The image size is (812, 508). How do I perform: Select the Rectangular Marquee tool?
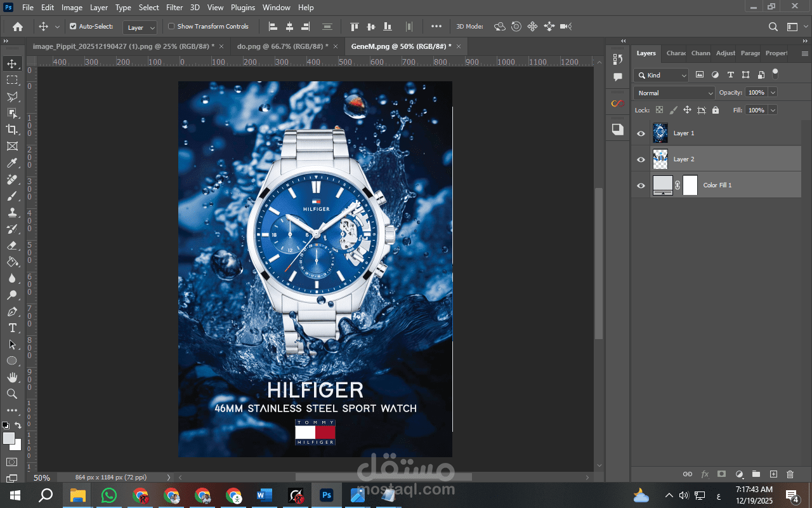(x=12, y=80)
